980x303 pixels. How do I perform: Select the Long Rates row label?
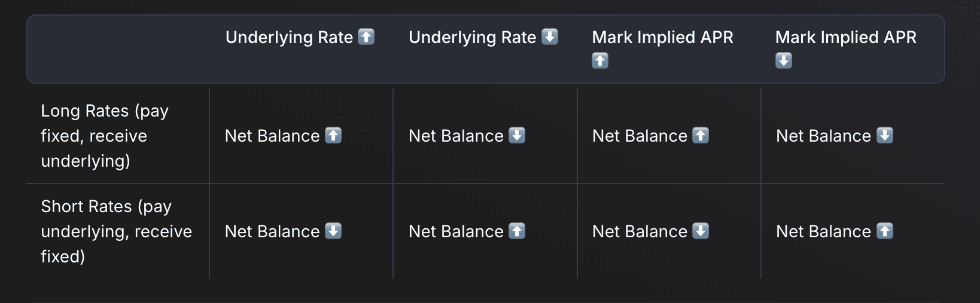(105, 136)
